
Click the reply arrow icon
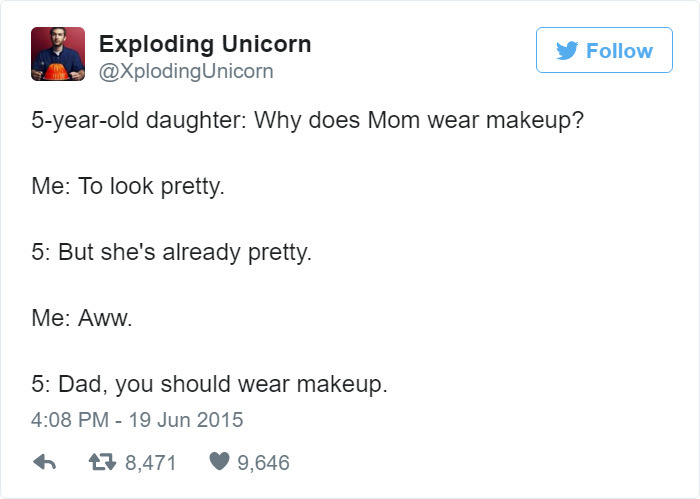tap(44, 463)
